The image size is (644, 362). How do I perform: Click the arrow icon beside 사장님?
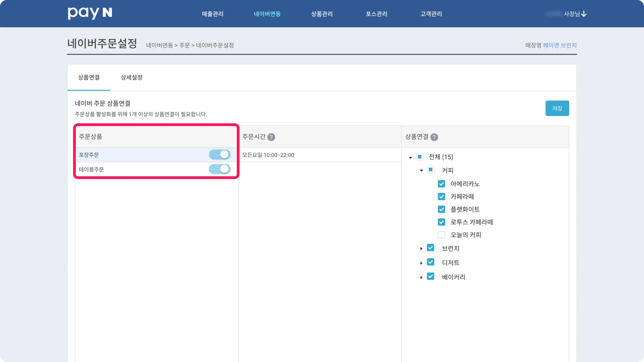(584, 14)
